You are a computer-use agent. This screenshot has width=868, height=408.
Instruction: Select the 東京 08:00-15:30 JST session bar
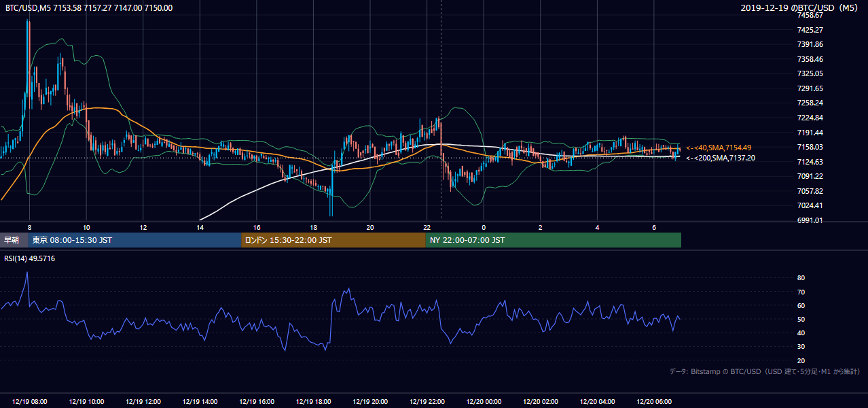(x=134, y=240)
